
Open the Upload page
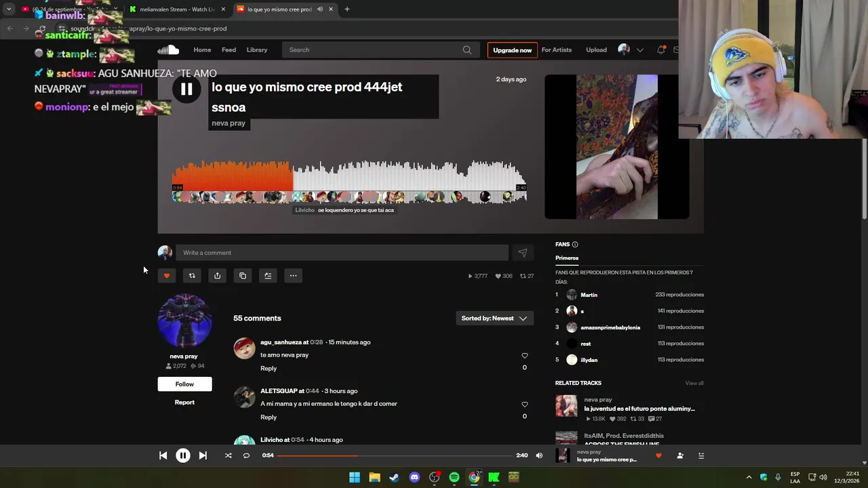[x=596, y=49]
